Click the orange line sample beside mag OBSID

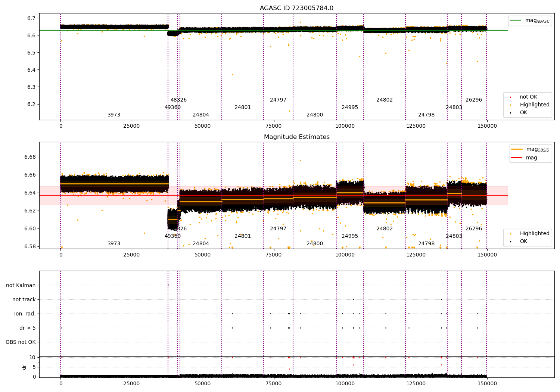[x=517, y=149]
